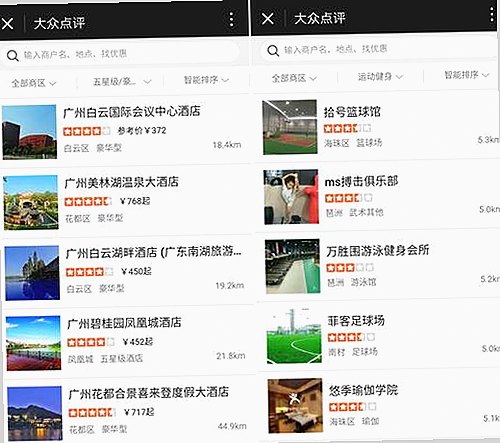Close the left 大众点评 hotel page
This screenshot has width=500, height=443.
coord(7,23)
